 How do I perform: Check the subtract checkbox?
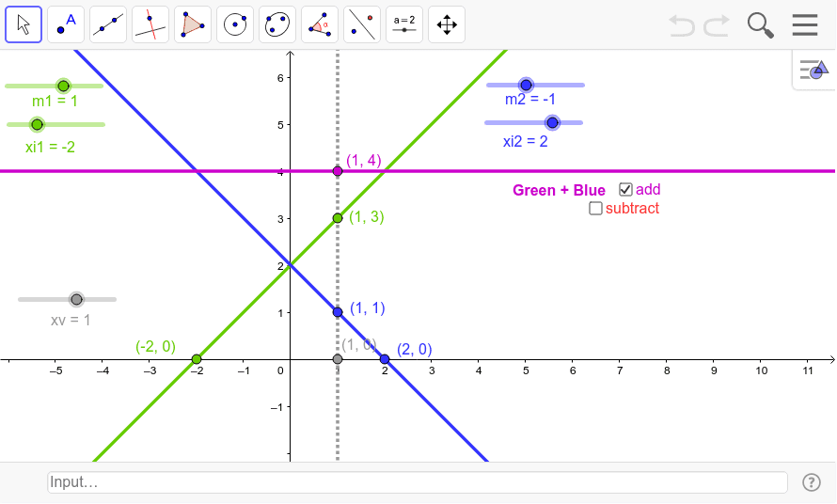click(x=595, y=208)
